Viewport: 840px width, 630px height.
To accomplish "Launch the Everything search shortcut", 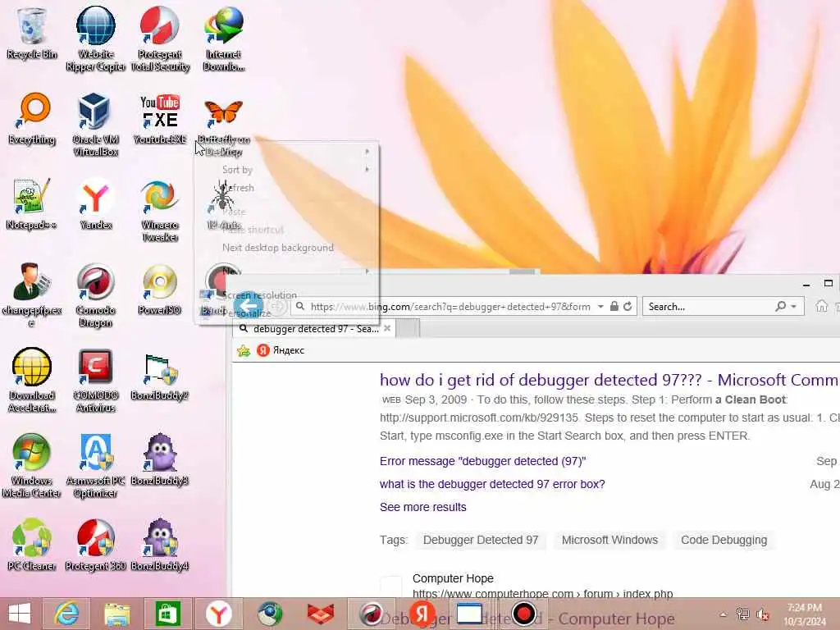I will point(32,119).
